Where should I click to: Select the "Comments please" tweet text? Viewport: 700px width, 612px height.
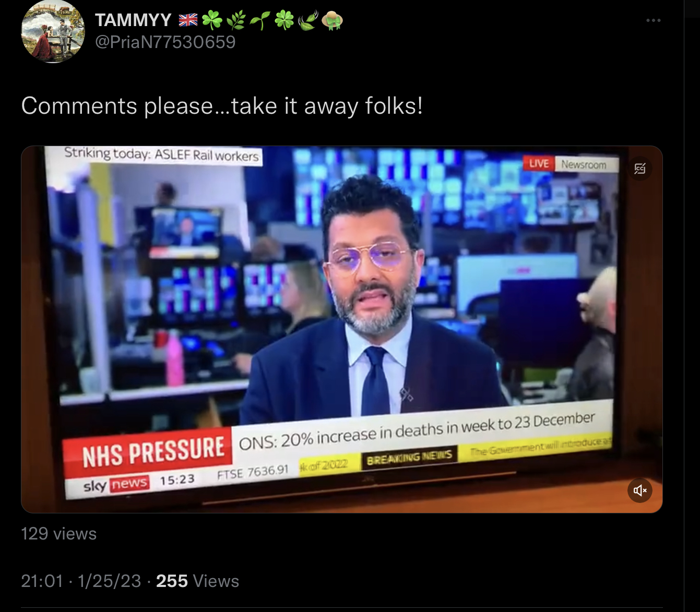222,106
